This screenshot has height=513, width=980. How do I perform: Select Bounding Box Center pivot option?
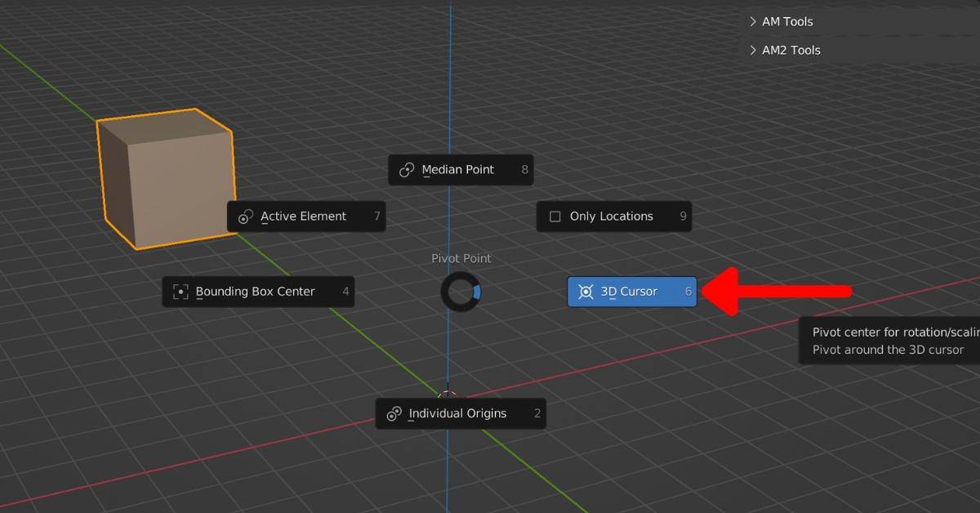[x=255, y=292]
